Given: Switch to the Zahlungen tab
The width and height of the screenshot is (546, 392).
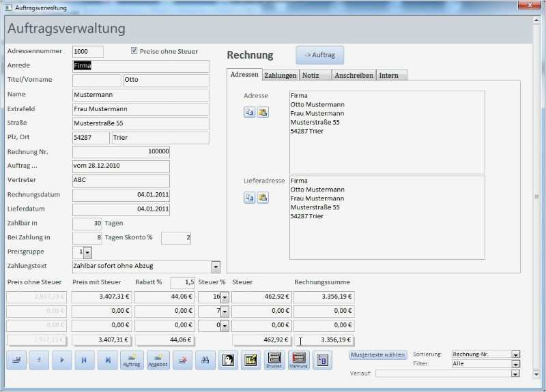Looking at the screenshot, I should click(281, 76).
